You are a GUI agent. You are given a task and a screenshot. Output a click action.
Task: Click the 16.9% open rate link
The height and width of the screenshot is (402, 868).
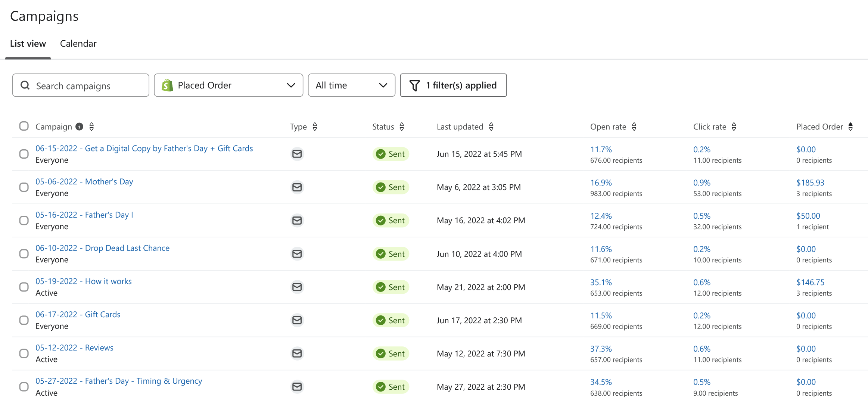(x=601, y=183)
